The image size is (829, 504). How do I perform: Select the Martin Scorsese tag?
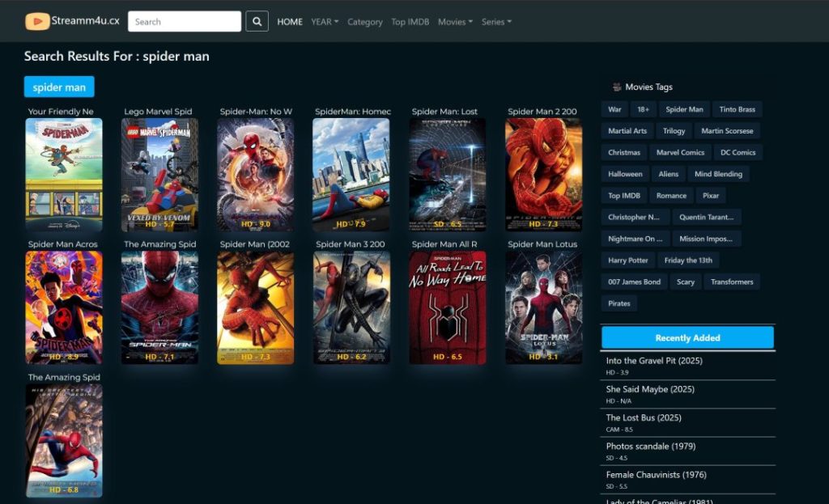pyautogui.click(x=727, y=131)
